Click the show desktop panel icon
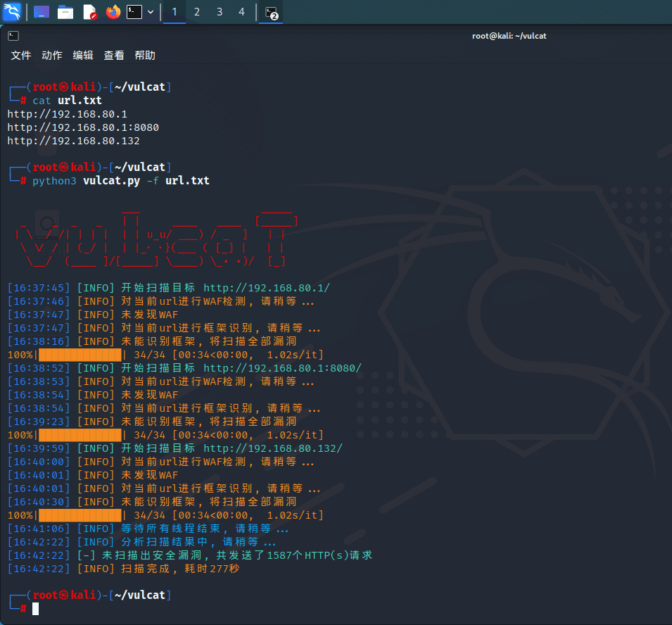The width and height of the screenshot is (672, 625). click(x=42, y=12)
